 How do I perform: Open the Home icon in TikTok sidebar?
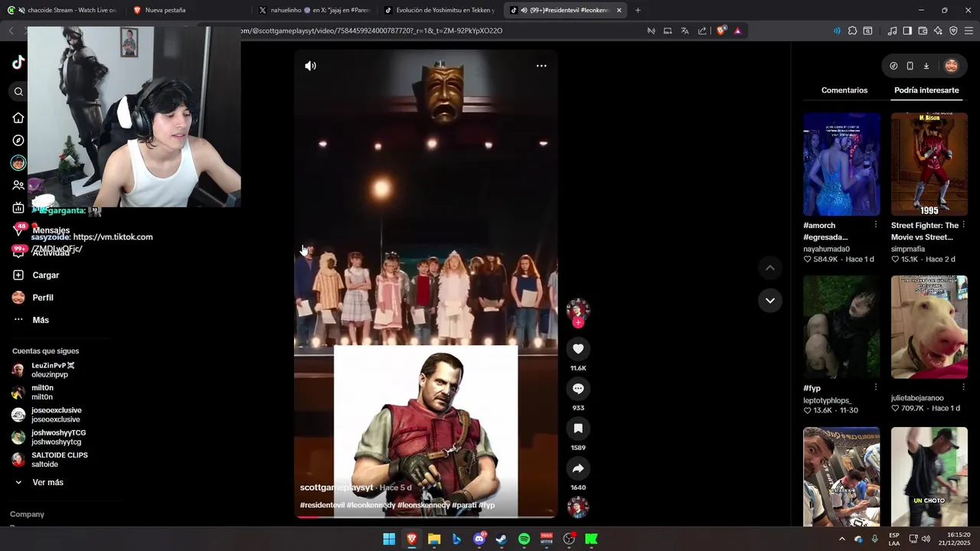pyautogui.click(x=18, y=118)
